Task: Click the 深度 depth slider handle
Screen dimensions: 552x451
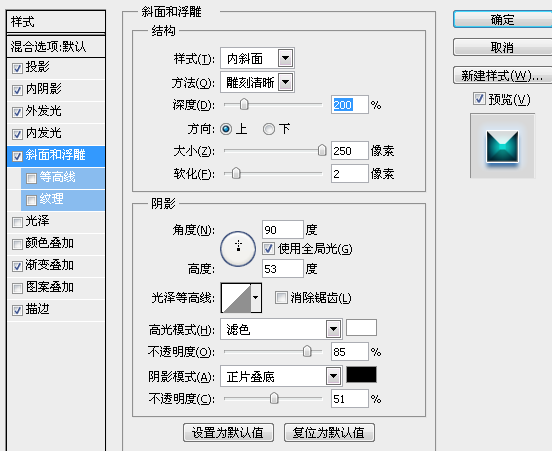Action: [x=244, y=105]
